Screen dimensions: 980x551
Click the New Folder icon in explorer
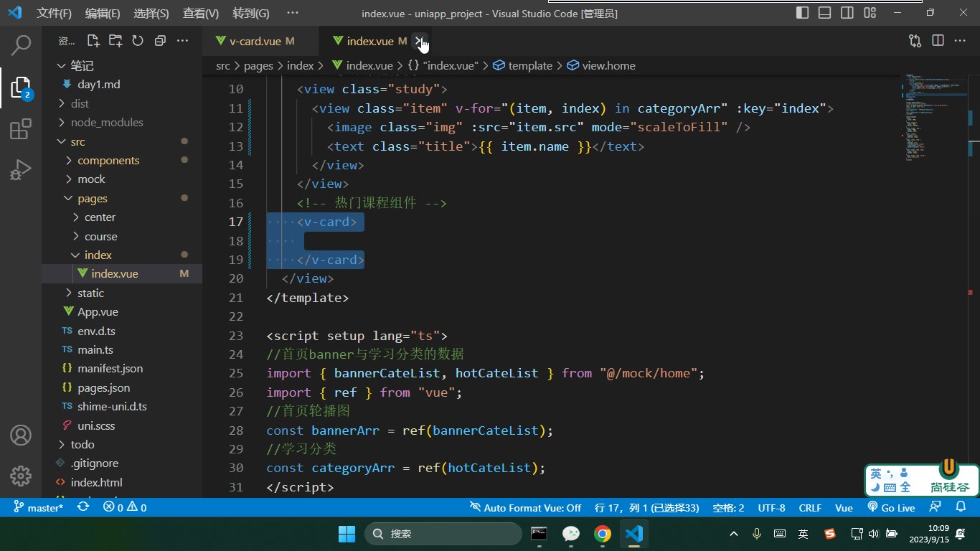click(x=116, y=41)
